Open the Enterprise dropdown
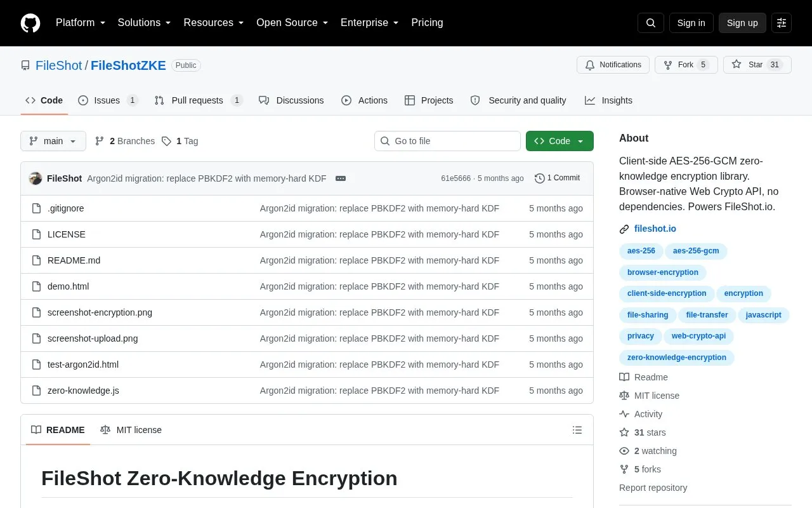This screenshot has height=508, width=812. click(x=370, y=23)
